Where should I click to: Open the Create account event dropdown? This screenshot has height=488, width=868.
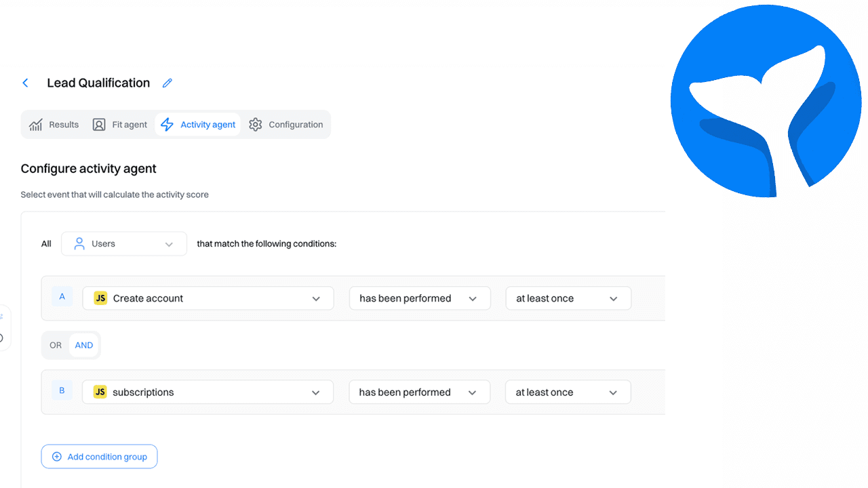click(208, 298)
